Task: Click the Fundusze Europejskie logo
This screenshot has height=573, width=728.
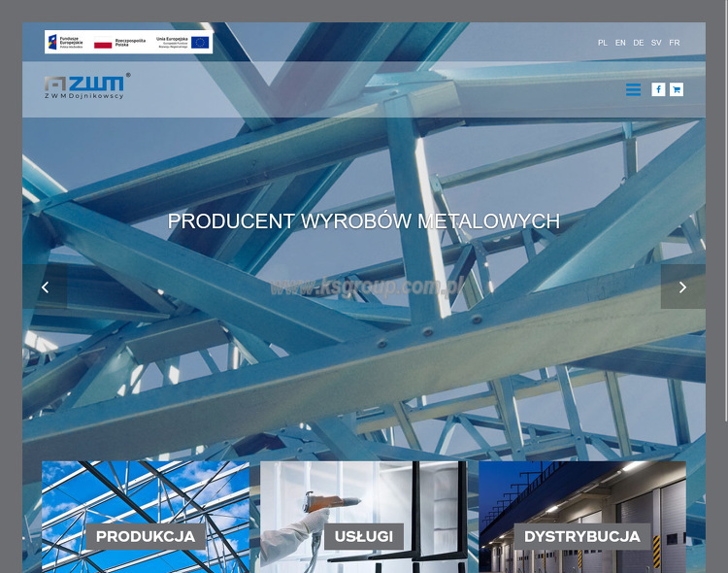Action: [66, 43]
